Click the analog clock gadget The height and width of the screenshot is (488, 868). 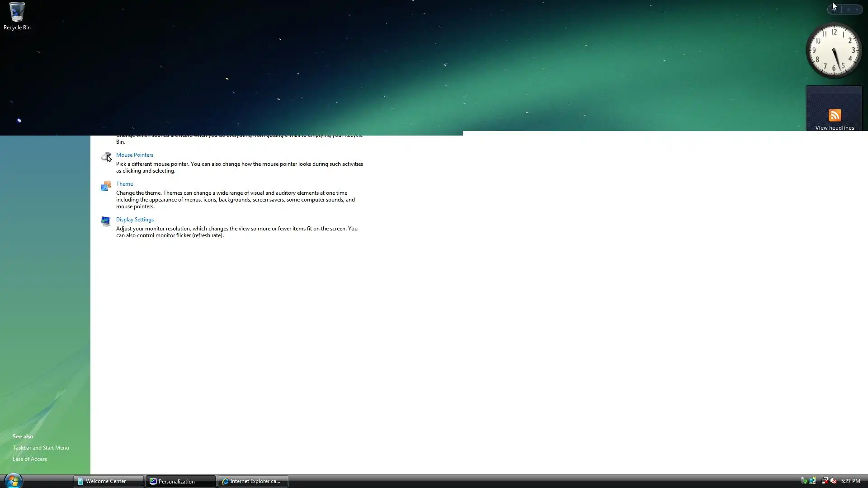point(834,50)
